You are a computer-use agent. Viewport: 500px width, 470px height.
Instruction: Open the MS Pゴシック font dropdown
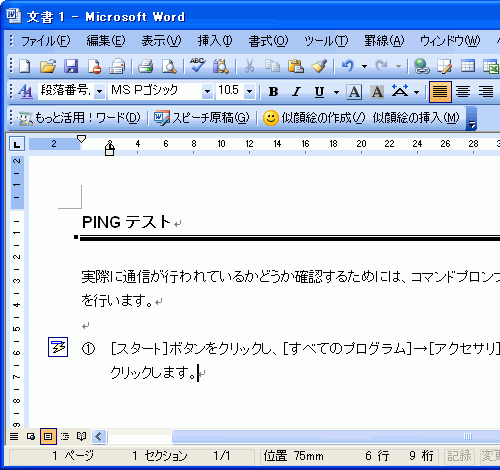[x=207, y=91]
